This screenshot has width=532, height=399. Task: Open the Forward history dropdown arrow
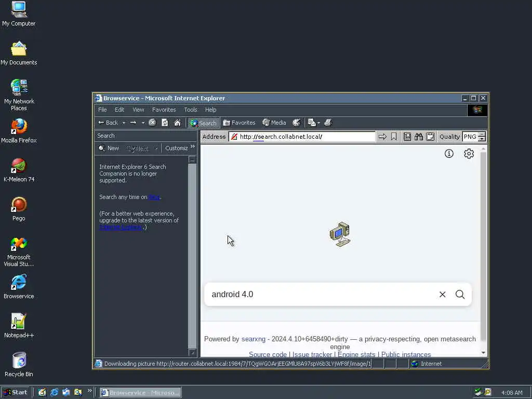click(143, 123)
